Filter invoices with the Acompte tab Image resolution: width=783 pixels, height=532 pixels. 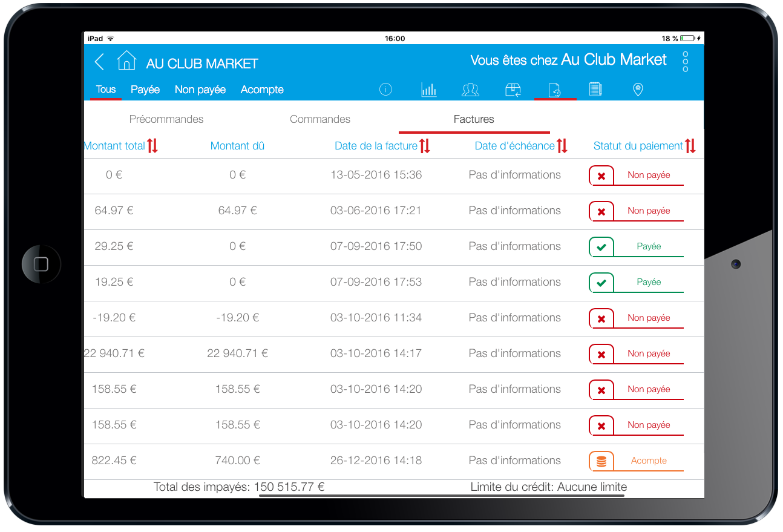(262, 90)
